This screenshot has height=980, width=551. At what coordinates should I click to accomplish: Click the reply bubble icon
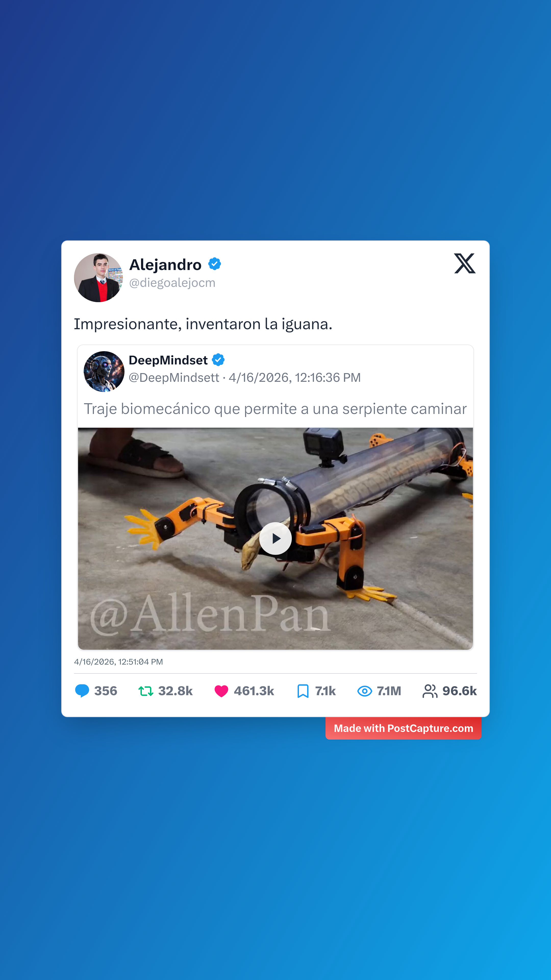click(82, 691)
